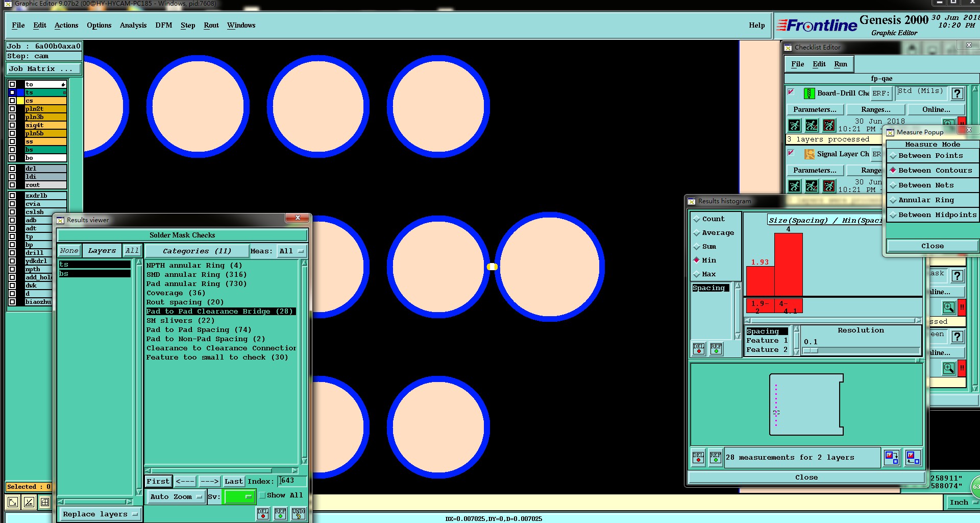Click Close button in Measure Popup
The height and width of the screenshot is (523, 980).
[933, 246]
